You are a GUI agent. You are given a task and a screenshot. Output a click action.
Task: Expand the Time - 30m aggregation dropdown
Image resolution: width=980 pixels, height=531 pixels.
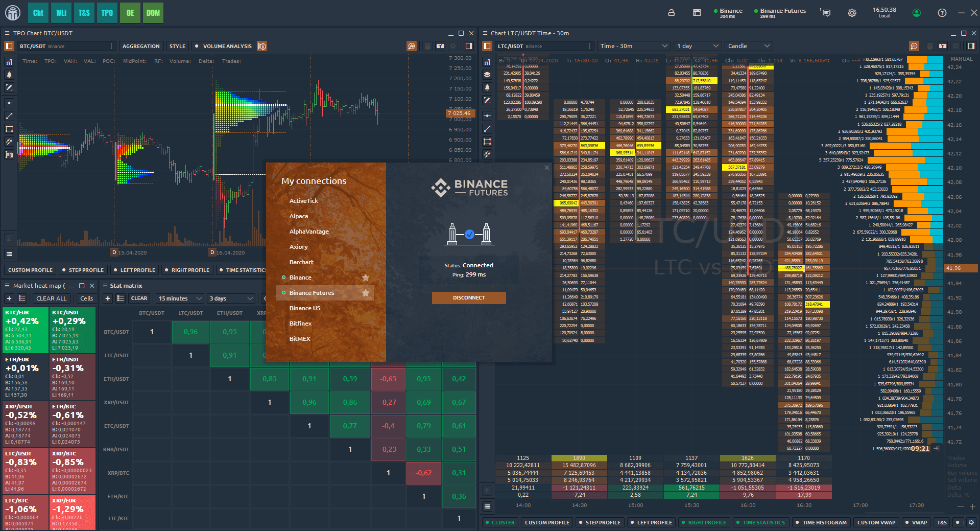click(633, 46)
